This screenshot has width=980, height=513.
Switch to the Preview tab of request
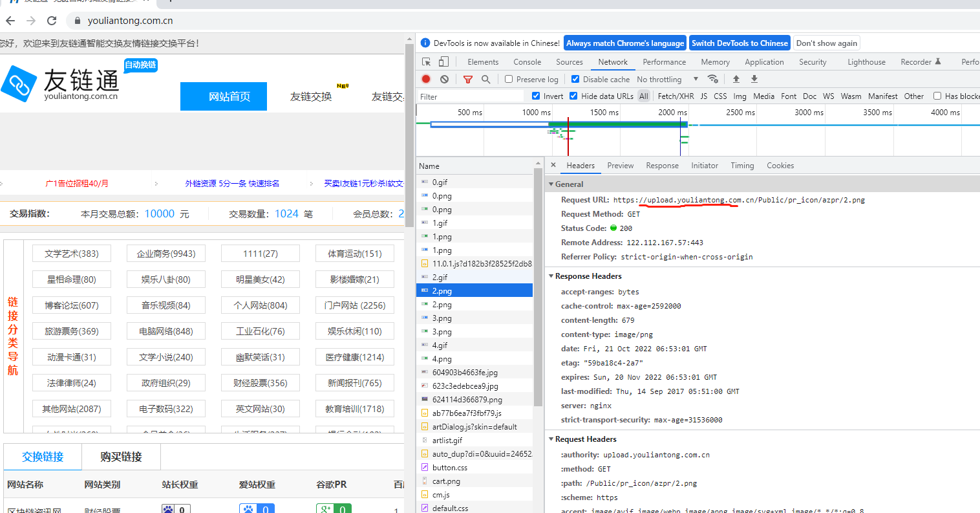tap(620, 166)
